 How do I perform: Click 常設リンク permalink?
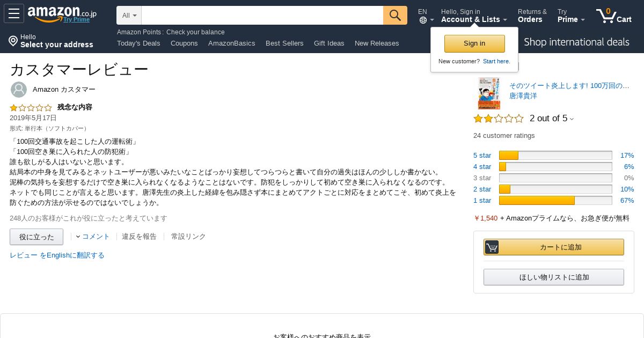coord(188,237)
